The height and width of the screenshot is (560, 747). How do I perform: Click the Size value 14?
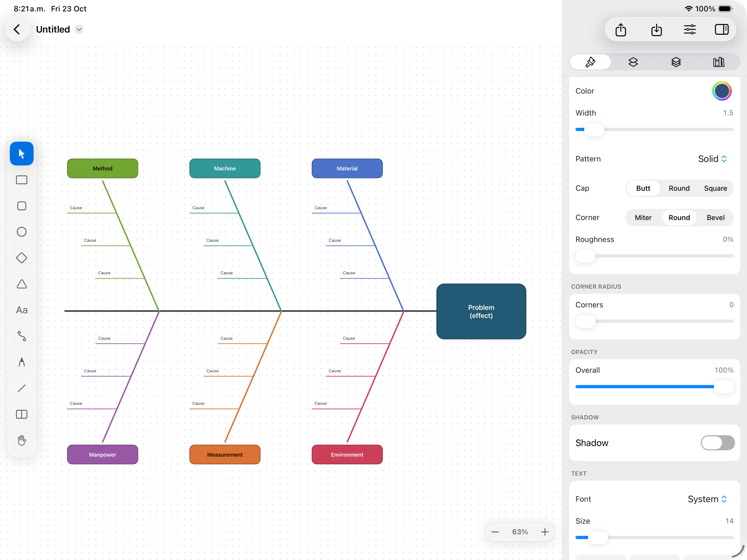(x=729, y=521)
